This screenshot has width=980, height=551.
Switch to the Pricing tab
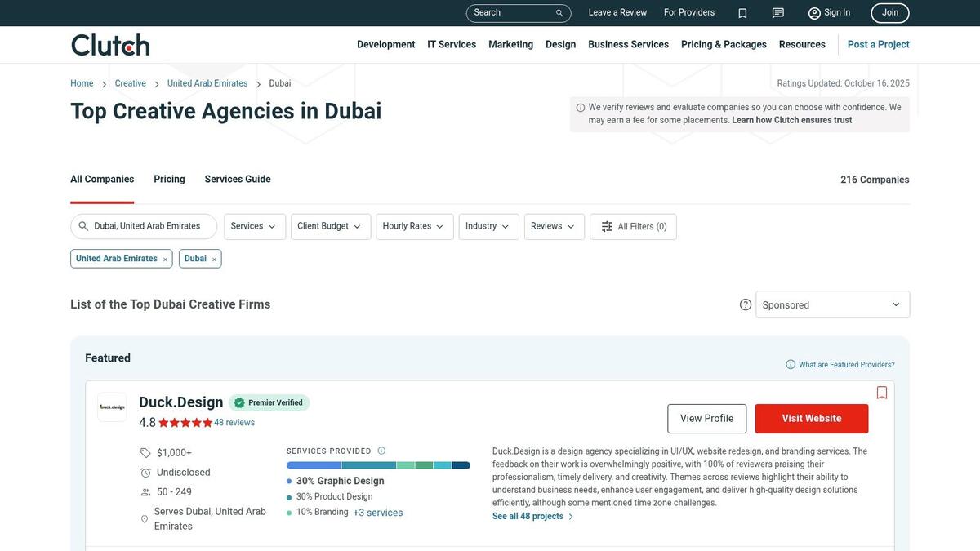click(x=169, y=180)
